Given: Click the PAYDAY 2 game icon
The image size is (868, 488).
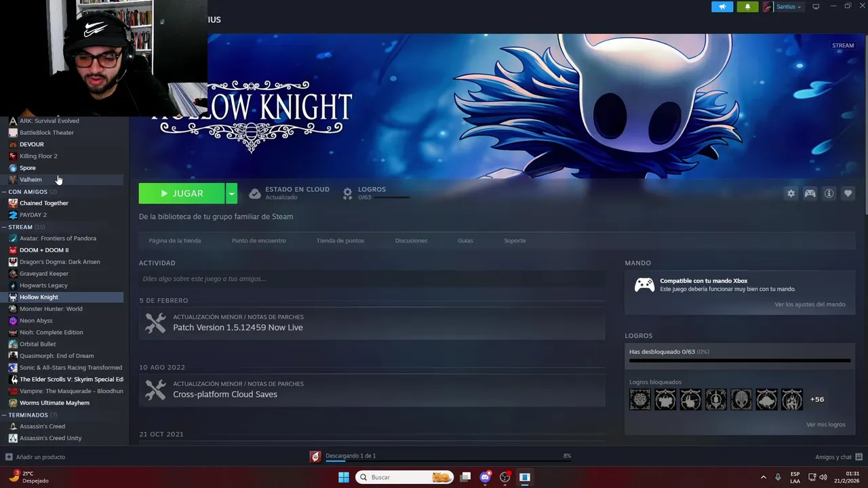Looking at the screenshot, I should pyautogui.click(x=13, y=215).
